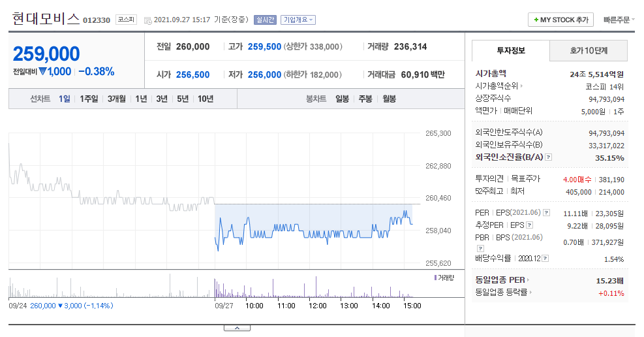
Task: Select the 3개월 line chart period
Action: [117, 99]
